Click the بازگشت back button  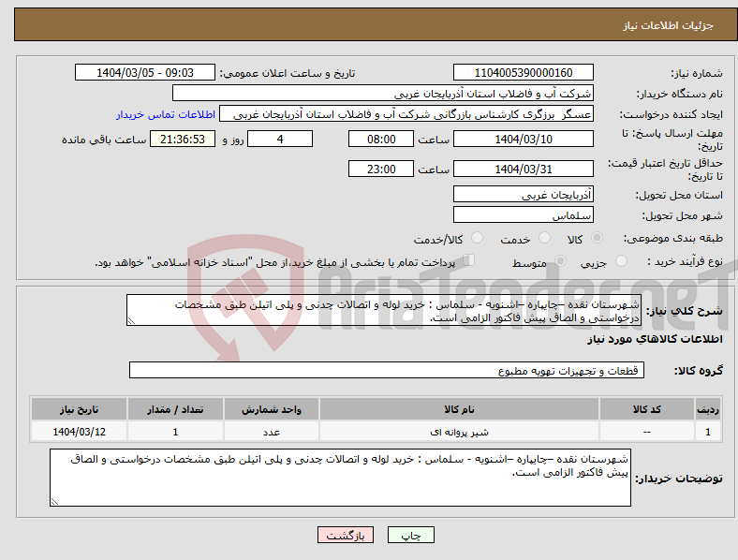(346, 535)
